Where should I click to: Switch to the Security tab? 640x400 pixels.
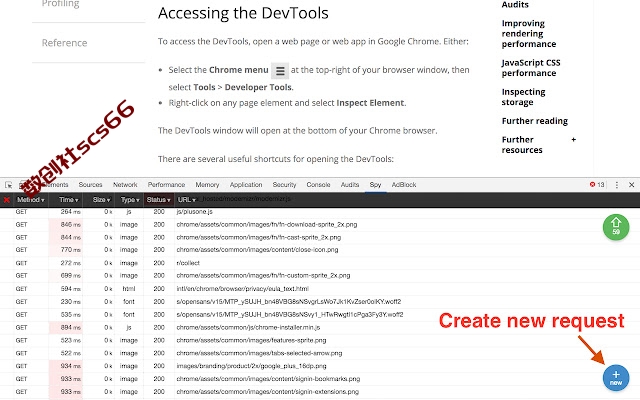click(284, 185)
